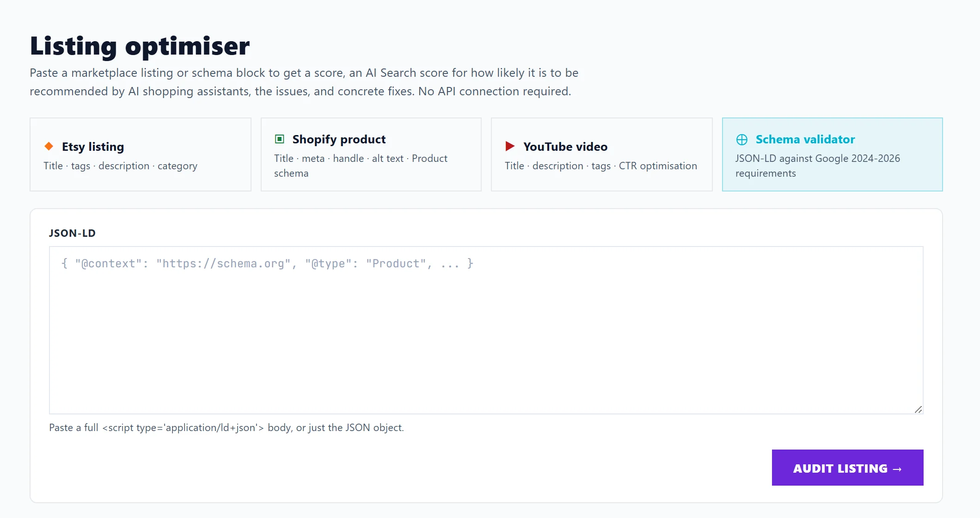Image resolution: width=980 pixels, height=518 pixels.
Task: Click 'Title · description · tags · CTR optimisation' text
Action: pyautogui.click(x=600, y=166)
